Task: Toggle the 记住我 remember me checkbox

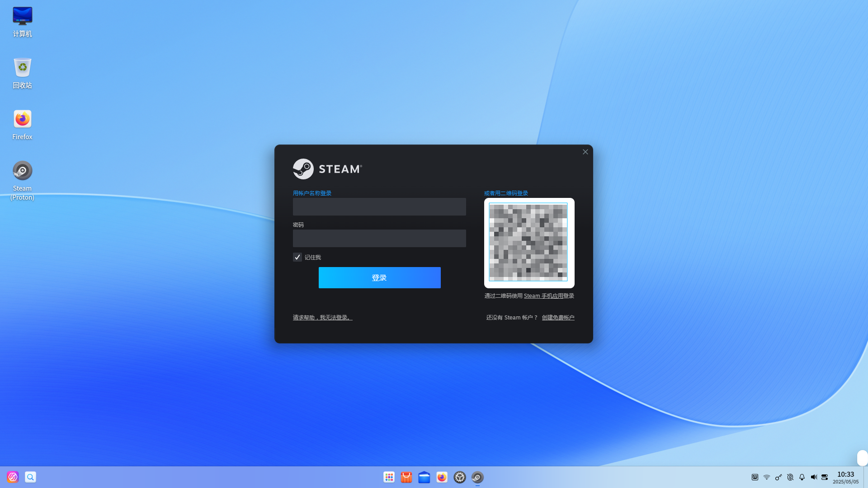Action: coord(297,257)
